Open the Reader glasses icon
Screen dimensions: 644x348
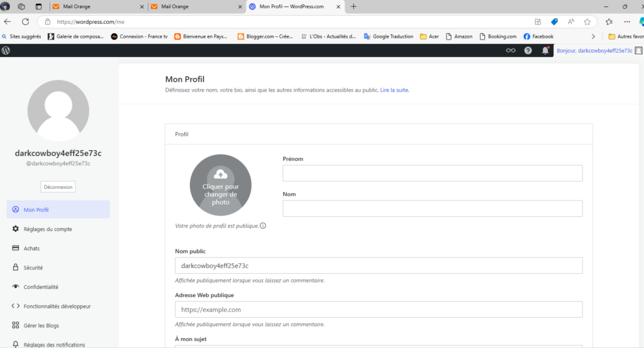click(511, 50)
